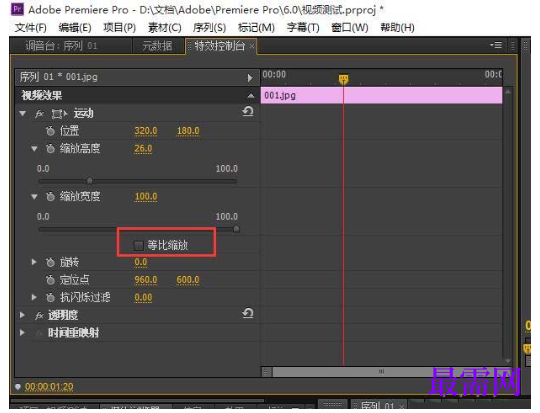Collapse the 运动 effect group

click(23, 113)
